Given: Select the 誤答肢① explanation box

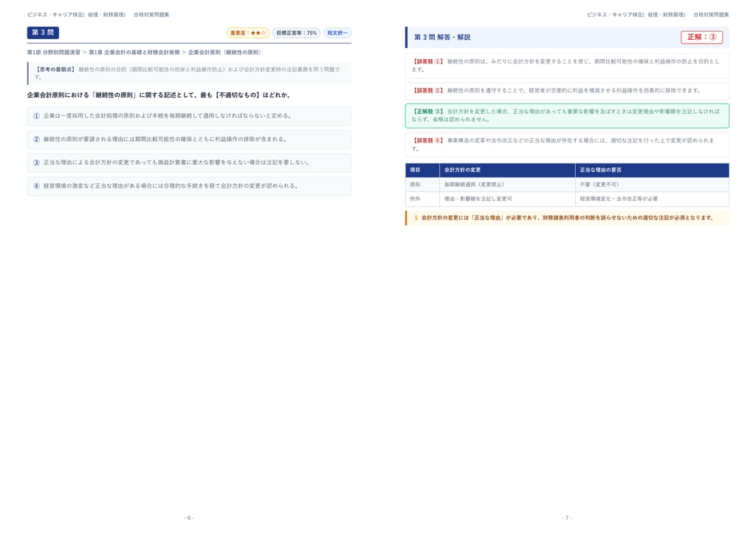Looking at the screenshot, I should (567, 66).
